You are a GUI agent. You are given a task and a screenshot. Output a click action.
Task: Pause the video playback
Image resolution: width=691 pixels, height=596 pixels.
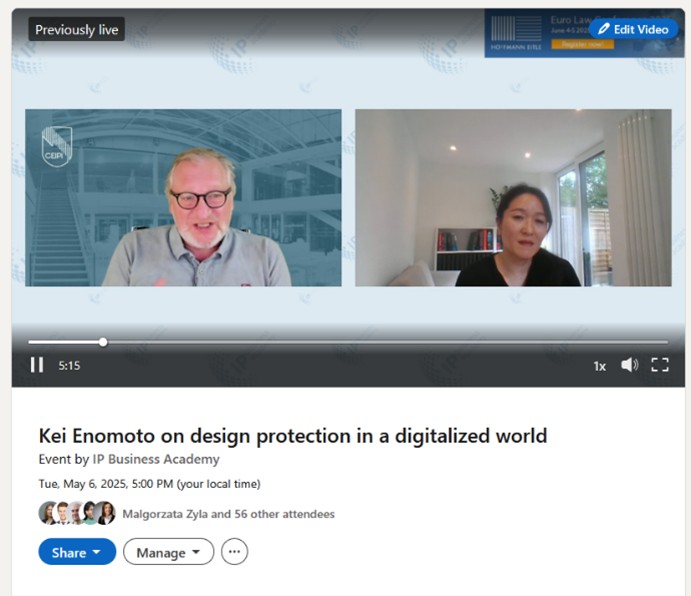(37, 365)
